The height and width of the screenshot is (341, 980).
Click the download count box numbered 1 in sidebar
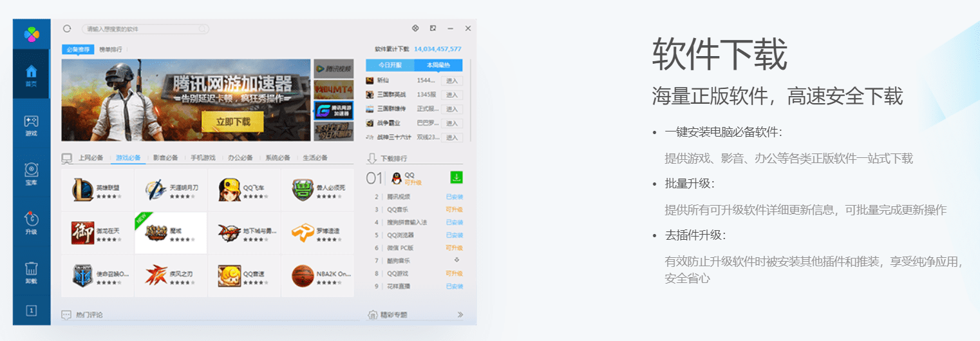pyautogui.click(x=31, y=311)
